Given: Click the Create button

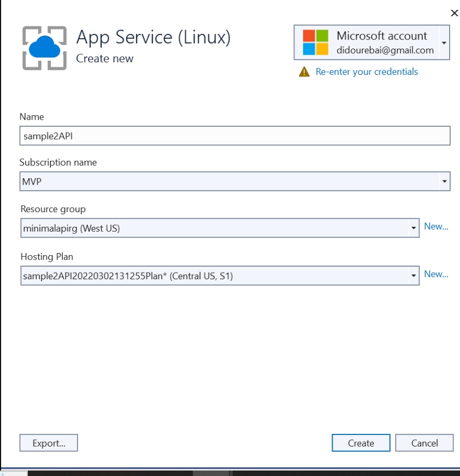Looking at the screenshot, I should pos(361,443).
